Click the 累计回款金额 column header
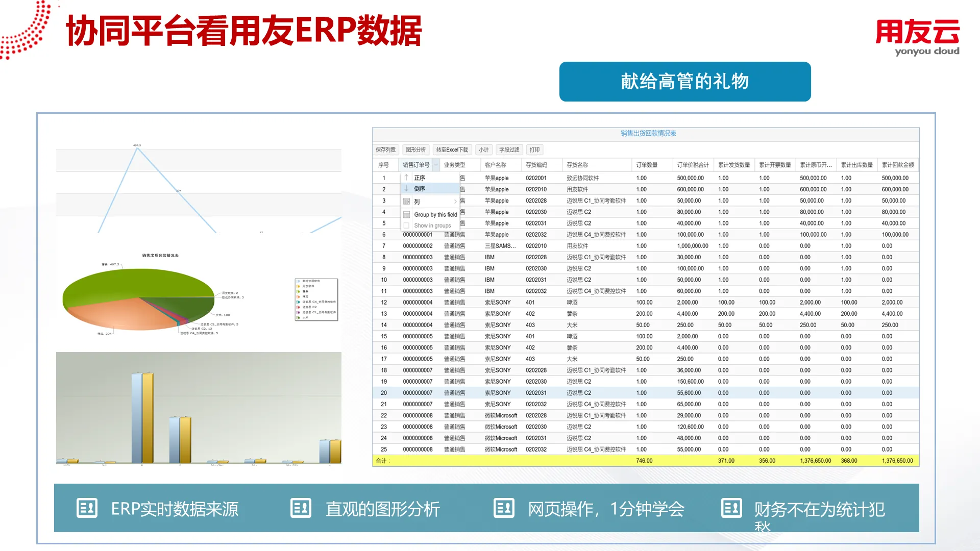980x551 pixels. [x=898, y=165]
